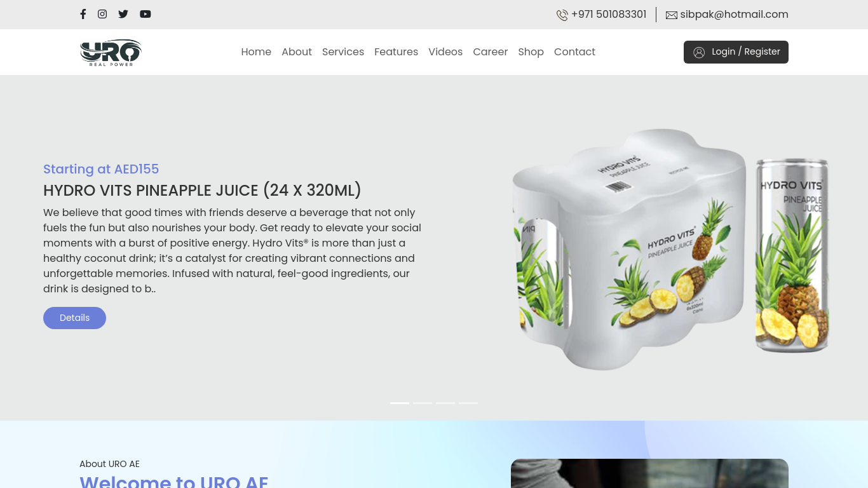Open the Videos menu item
Viewport: 868px width, 488px height.
tap(445, 51)
